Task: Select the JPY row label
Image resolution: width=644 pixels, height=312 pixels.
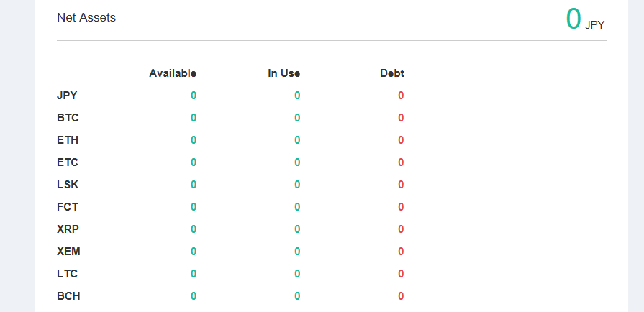Action: 67,96
